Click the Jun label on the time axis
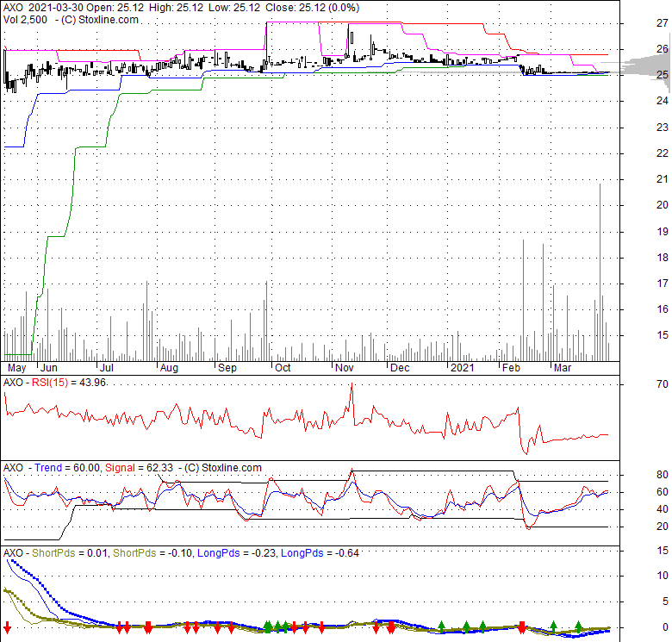The width and height of the screenshot is (672, 642). (49, 368)
